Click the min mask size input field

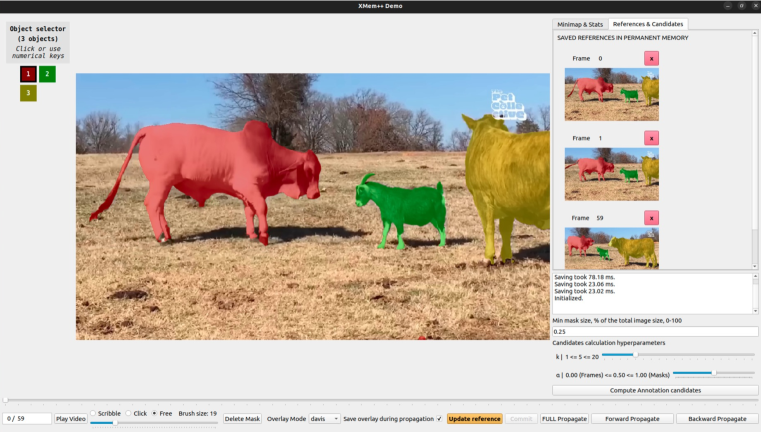click(x=655, y=331)
